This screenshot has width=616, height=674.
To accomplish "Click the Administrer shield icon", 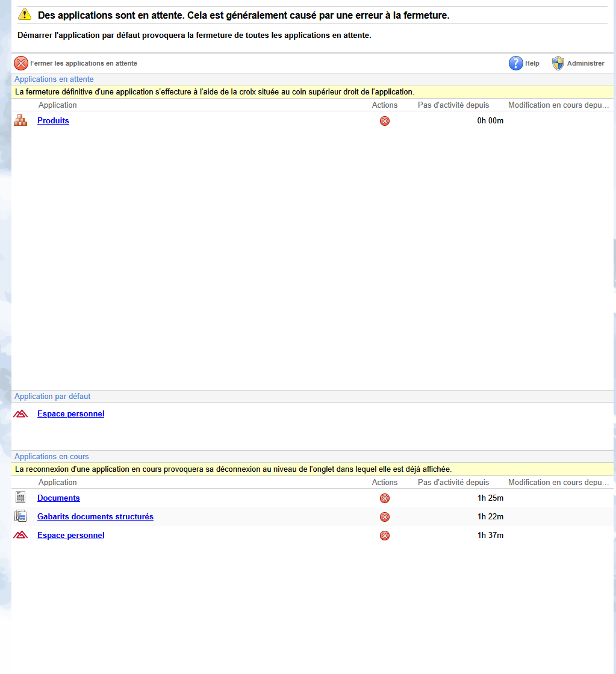I will pyautogui.click(x=558, y=63).
